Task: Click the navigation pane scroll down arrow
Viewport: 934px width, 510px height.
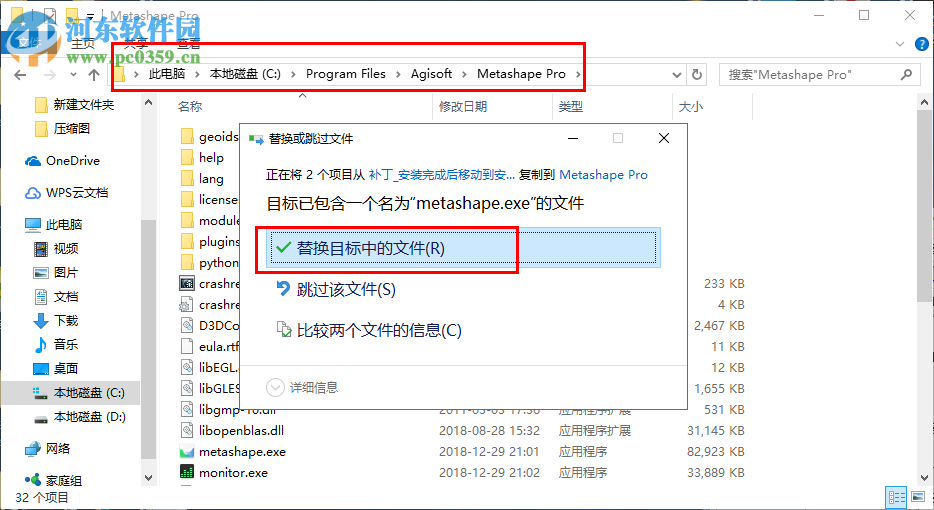Action: click(x=148, y=478)
